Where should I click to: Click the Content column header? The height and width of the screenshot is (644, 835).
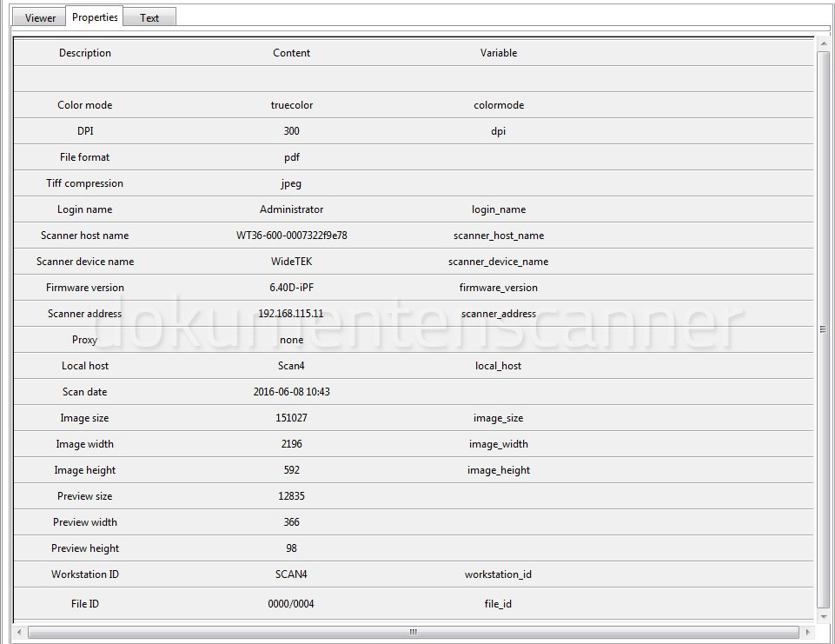pyautogui.click(x=291, y=53)
